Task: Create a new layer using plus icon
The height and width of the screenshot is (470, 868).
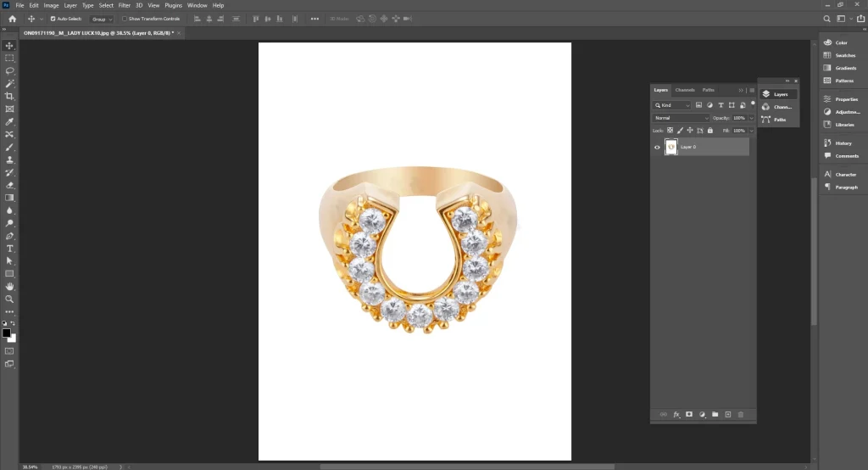Action: coord(727,414)
